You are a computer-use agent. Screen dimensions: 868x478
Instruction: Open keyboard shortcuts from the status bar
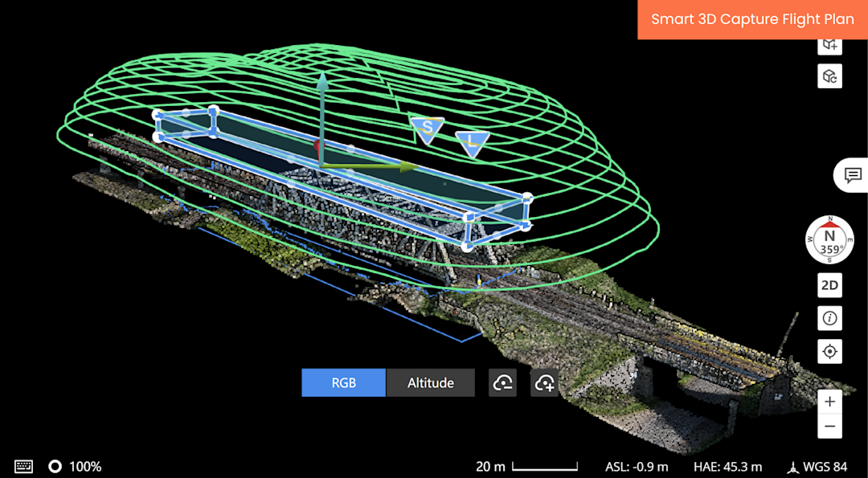tap(23, 466)
